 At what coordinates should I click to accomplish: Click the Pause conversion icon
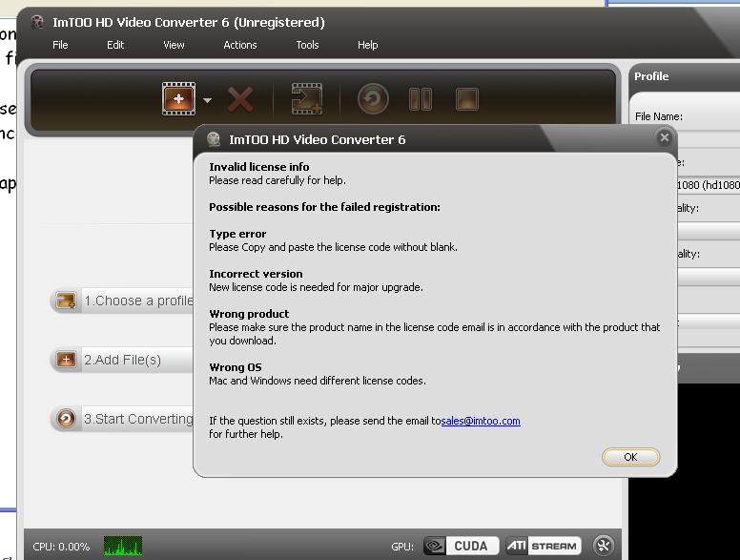click(x=421, y=99)
